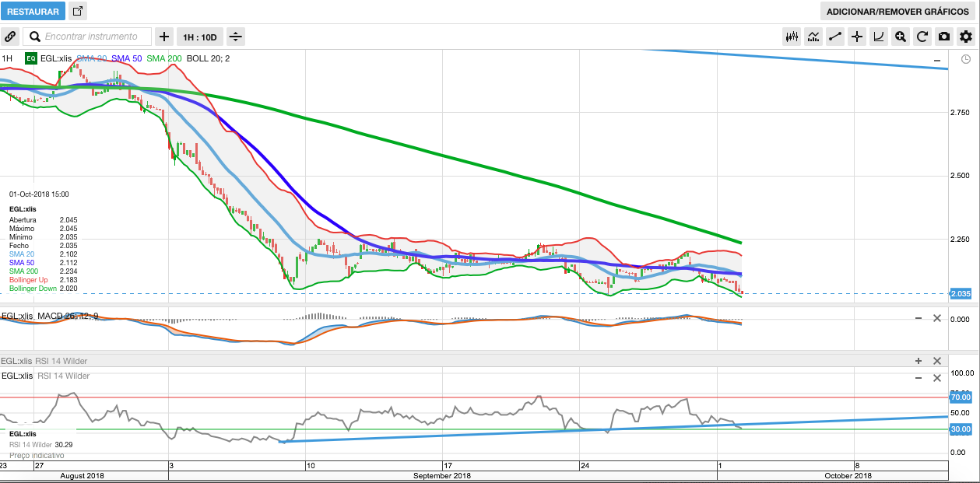Click the zoom in magnifier icon

[901, 37]
